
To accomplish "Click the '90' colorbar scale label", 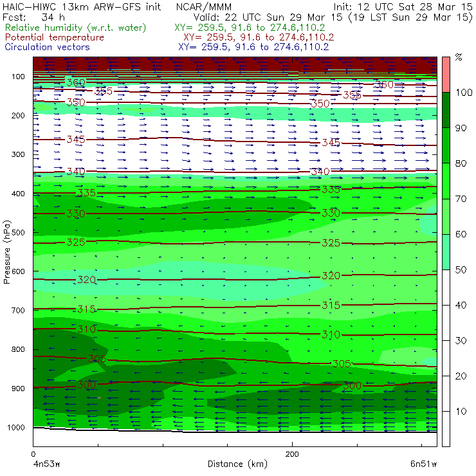I will (461, 128).
